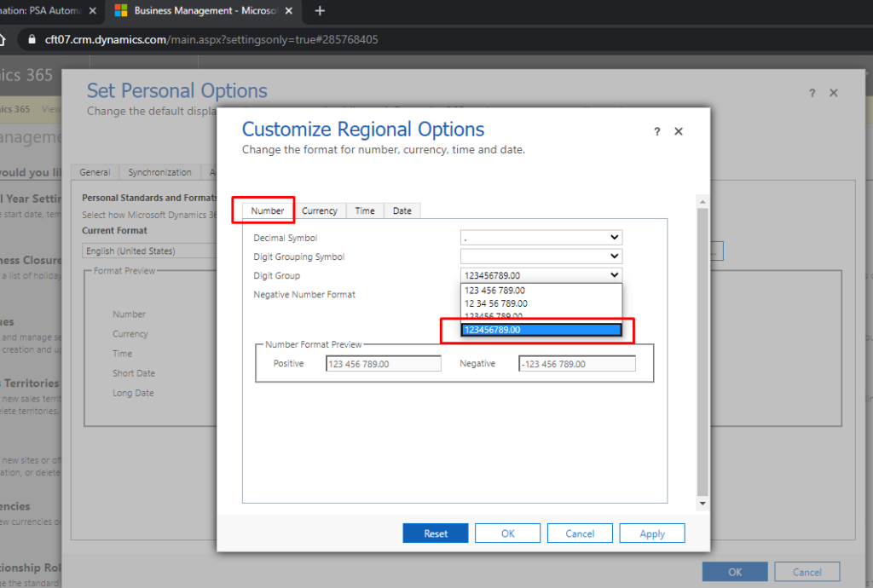Collapse the Digit Group dropdown
873x588 pixels.
pyautogui.click(x=541, y=275)
